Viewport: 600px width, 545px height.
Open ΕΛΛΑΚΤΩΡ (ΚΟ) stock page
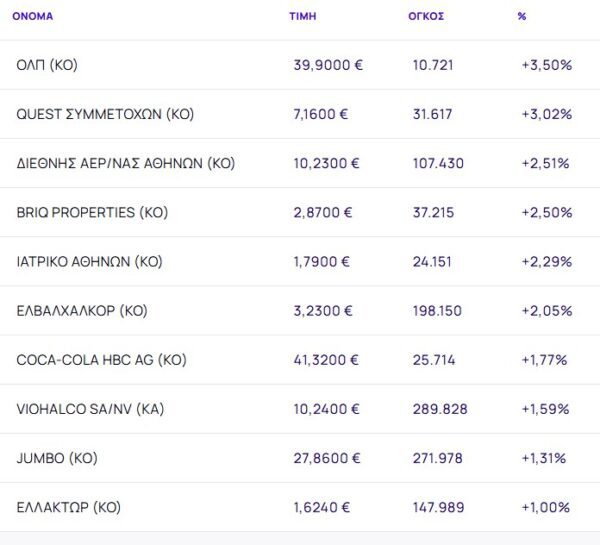click(69, 507)
